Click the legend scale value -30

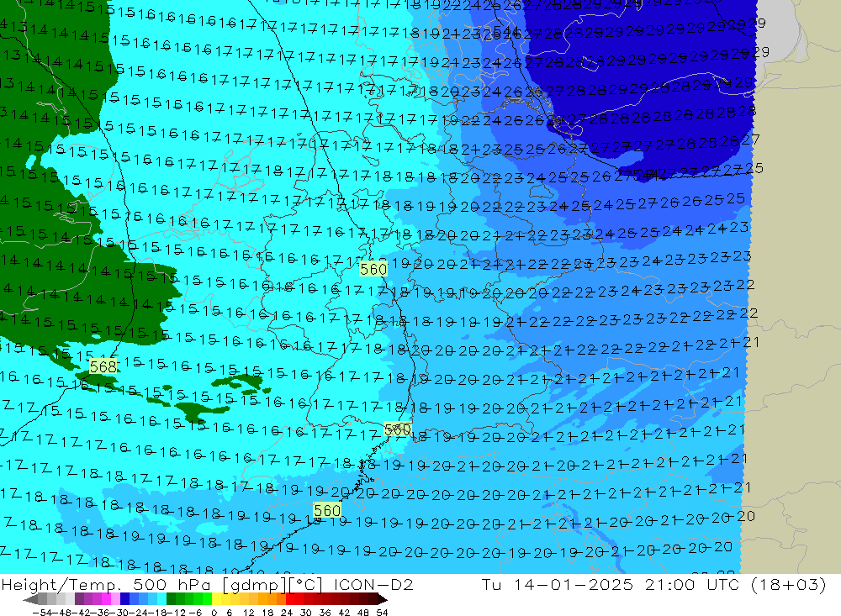(x=120, y=613)
